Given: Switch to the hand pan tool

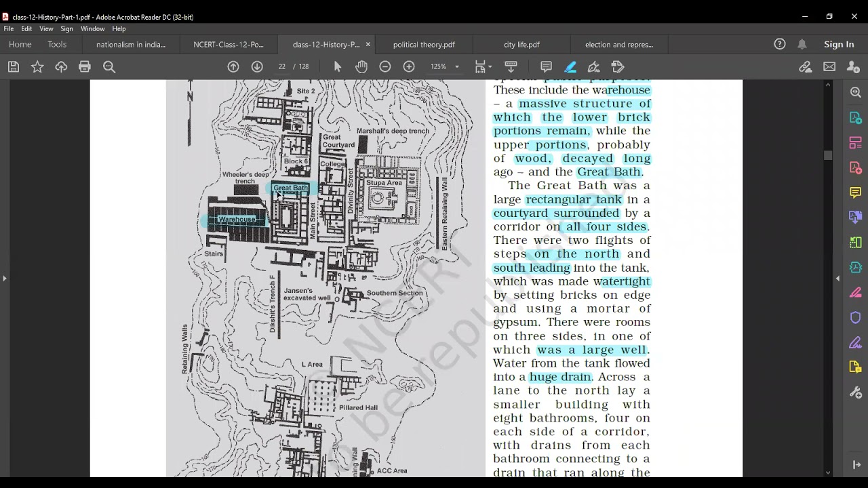Looking at the screenshot, I should coord(361,66).
